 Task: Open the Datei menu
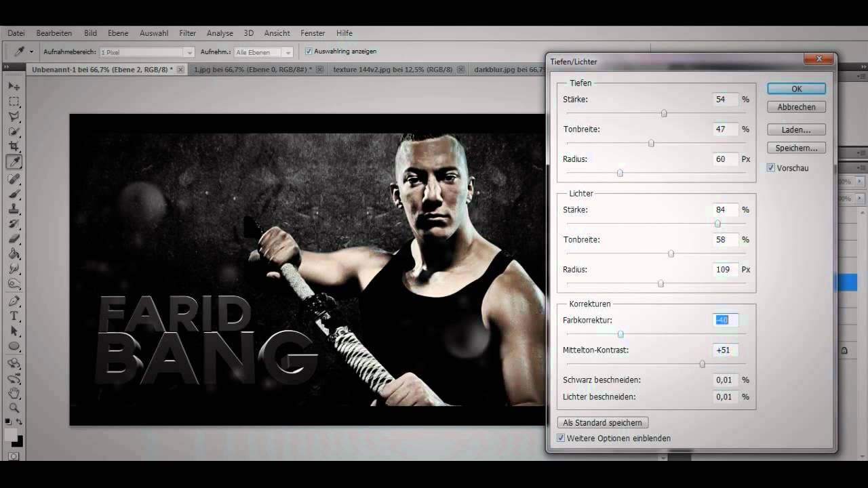(x=16, y=33)
